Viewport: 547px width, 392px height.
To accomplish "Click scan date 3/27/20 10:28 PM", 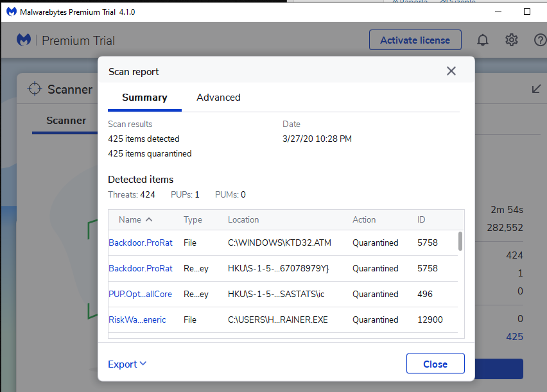I will pyautogui.click(x=317, y=139).
